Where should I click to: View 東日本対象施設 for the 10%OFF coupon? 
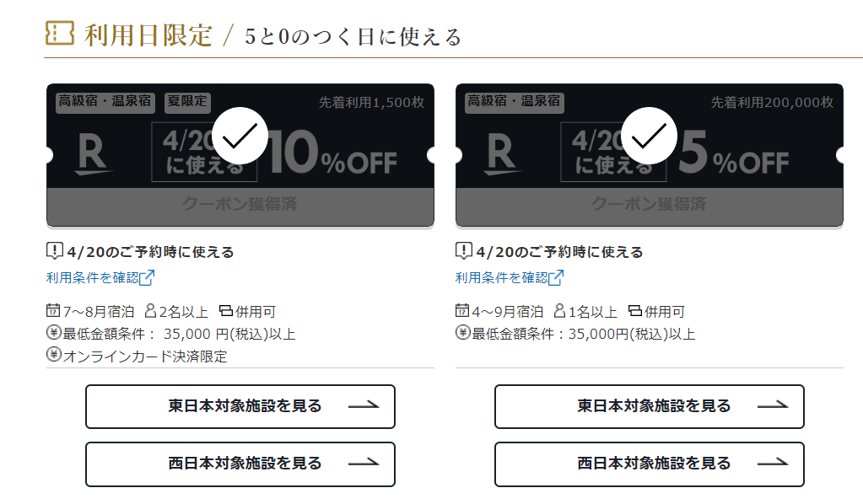[x=240, y=407]
